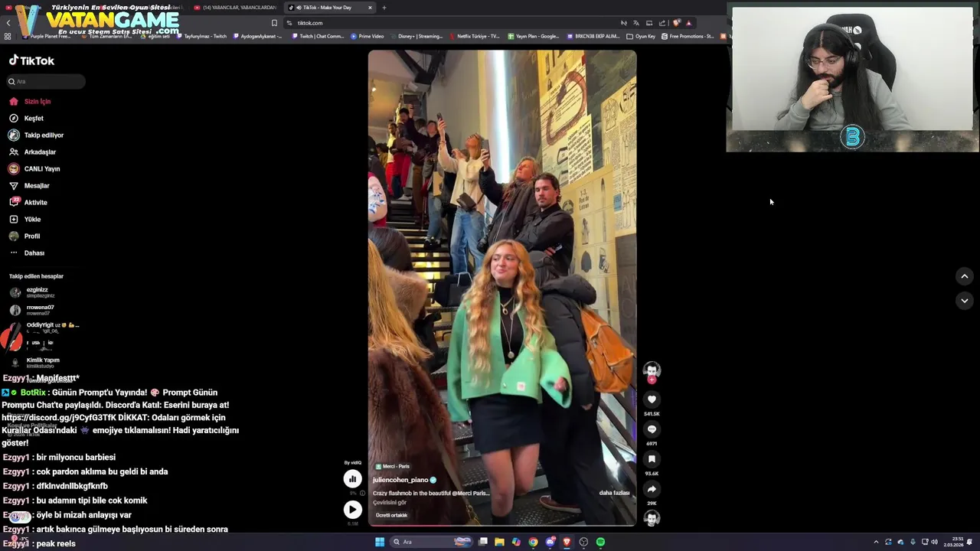The width and height of the screenshot is (980, 551).
Task: Go to Takip ediliyor feed
Action: pyautogui.click(x=36, y=135)
